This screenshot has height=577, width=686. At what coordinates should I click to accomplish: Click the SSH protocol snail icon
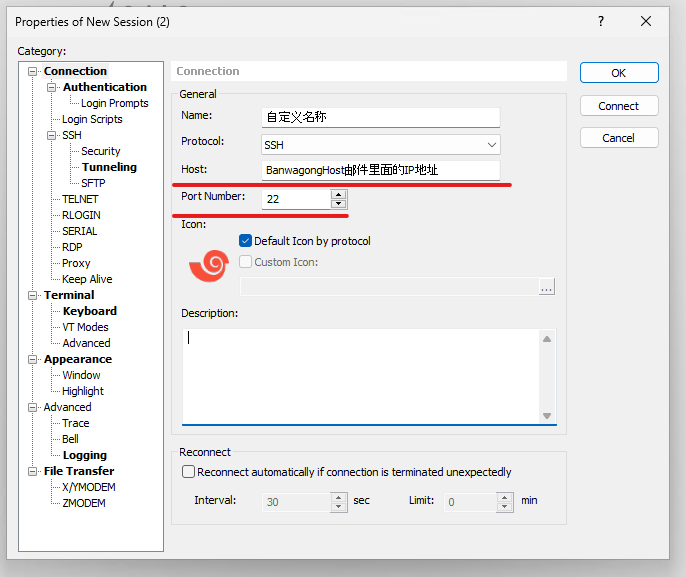pyautogui.click(x=208, y=264)
